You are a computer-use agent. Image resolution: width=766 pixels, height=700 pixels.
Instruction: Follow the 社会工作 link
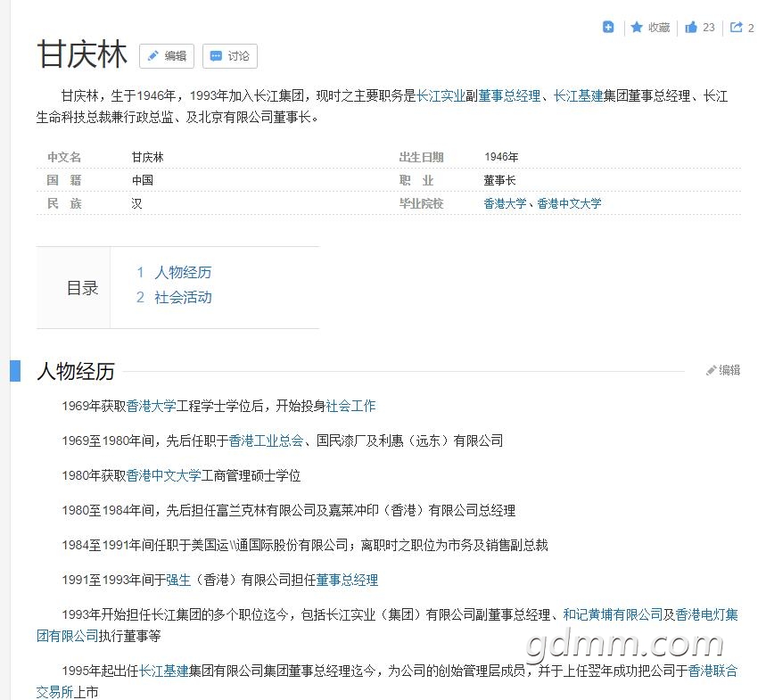click(350, 406)
